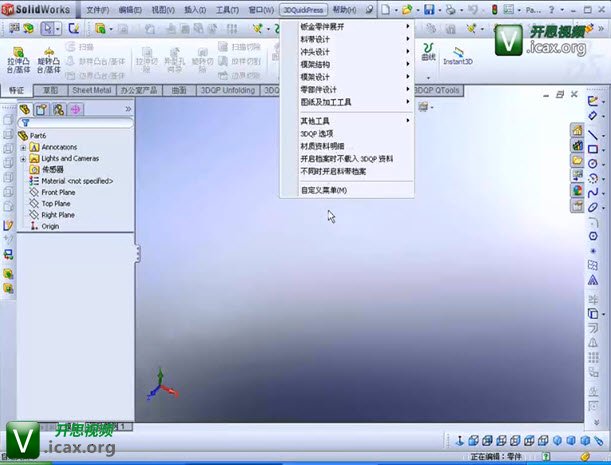Switch to the 3DQP Unfolding tab
The height and width of the screenshot is (465, 611).
tap(228, 90)
